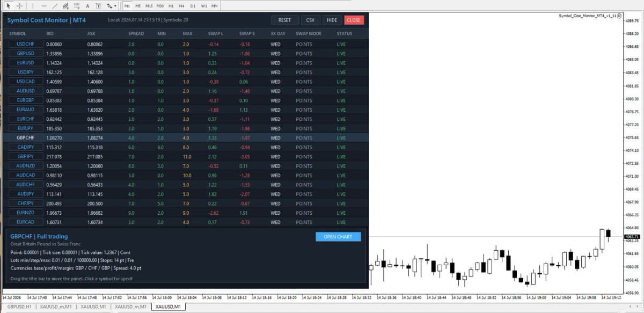Select the EURUSD symbol button
Screen dimensions: 644x313
(25, 63)
